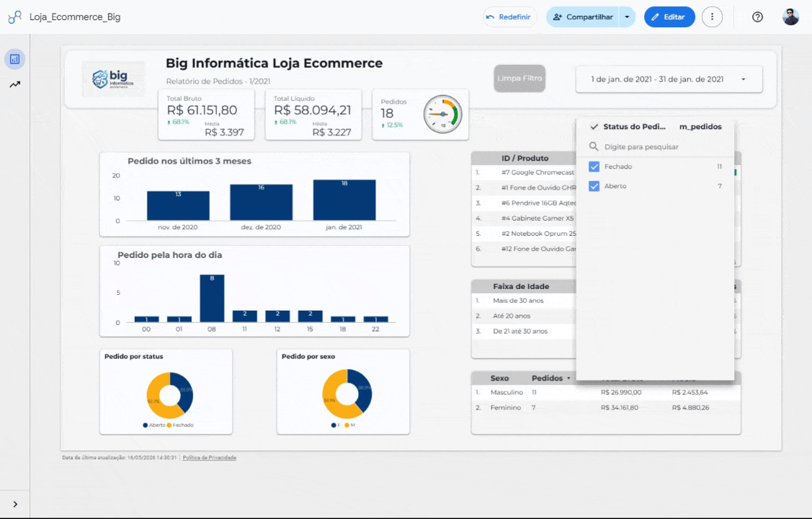The height and width of the screenshot is (519, 812).
Task: Click the Total Líquido scorecard value
Action: pos(312,110)
